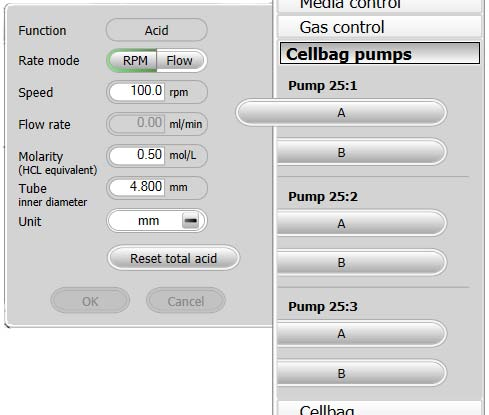
Task: Cancel the pump settings dialog
Action: pos(186,301)
